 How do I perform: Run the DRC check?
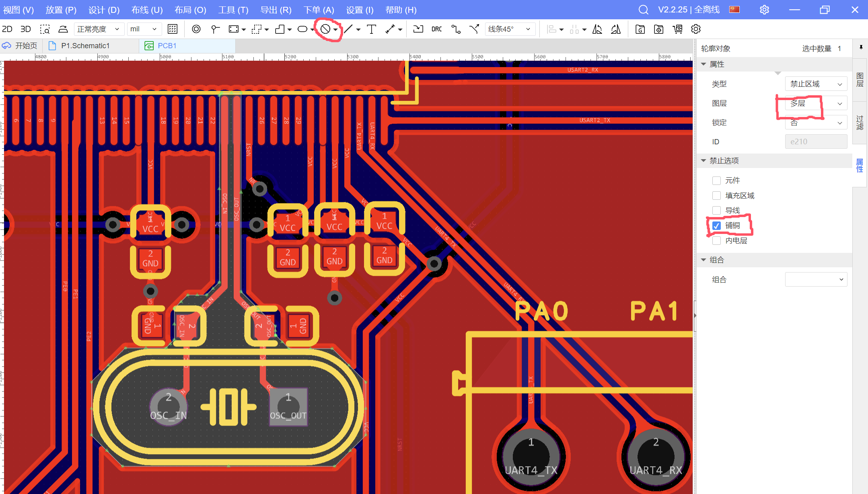click(437, 29)
